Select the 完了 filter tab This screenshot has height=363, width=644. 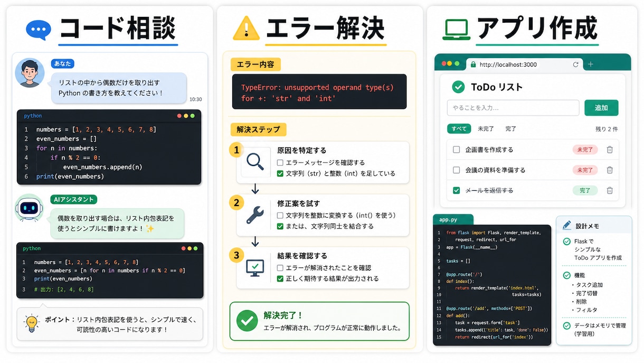511,128
